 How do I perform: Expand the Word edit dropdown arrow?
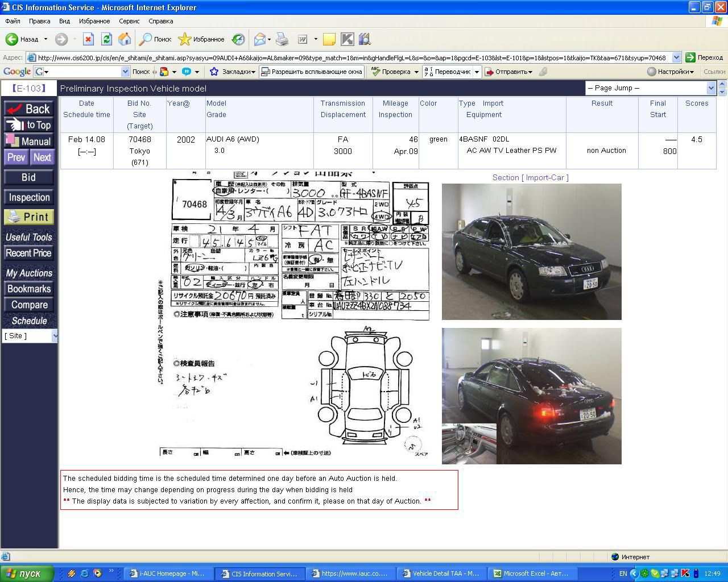(x=316, y=39)
